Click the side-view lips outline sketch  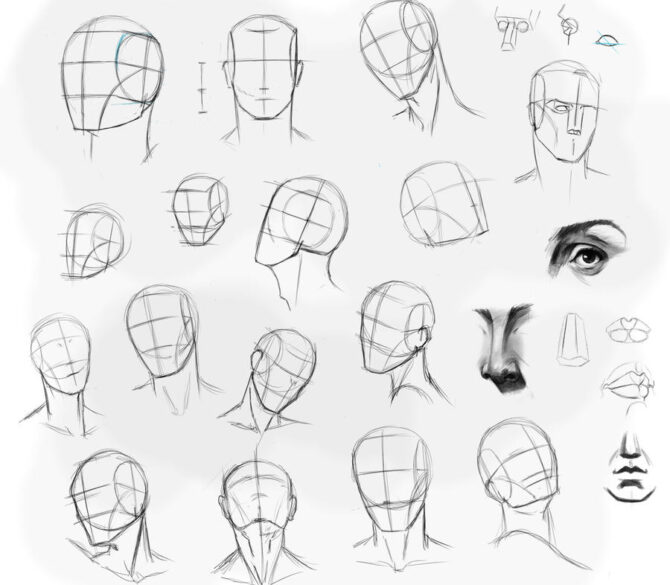pos(628,382)
